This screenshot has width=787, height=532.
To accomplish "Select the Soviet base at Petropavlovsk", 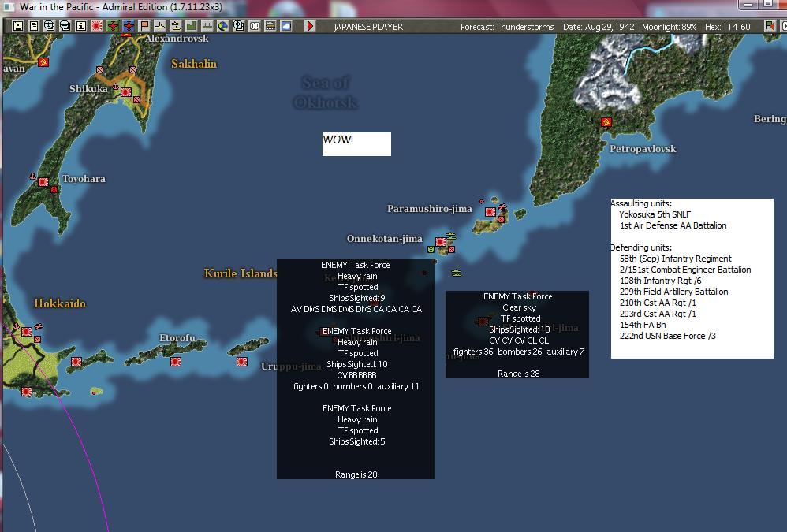I will click(x=606, y=122).
